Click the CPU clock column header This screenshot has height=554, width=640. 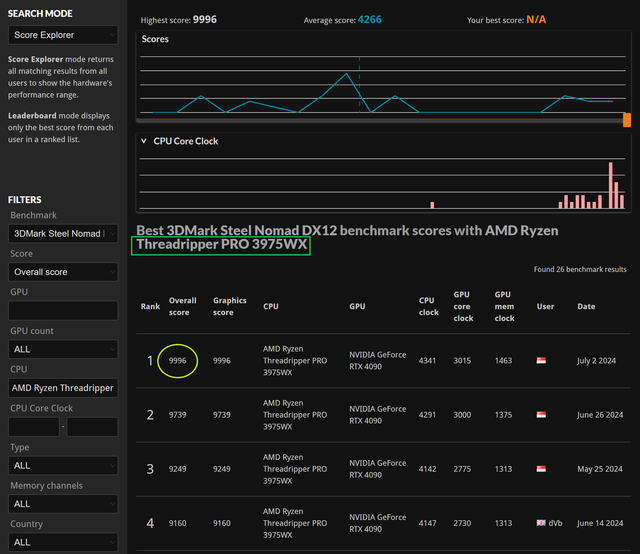(429, 306)
